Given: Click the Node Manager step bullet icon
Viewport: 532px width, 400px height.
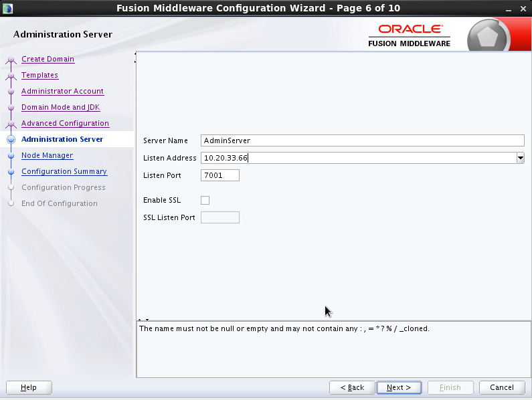Looking at the screenshot, I should coord(11,156).
